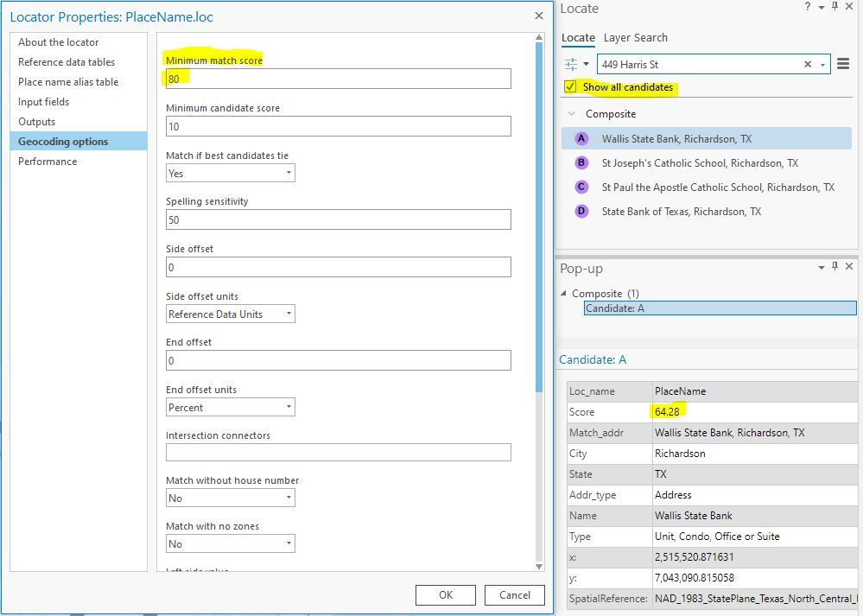Switch to the Locate tab
The image size is (863, 616).
pyautogui.click(x=578, y=38)
